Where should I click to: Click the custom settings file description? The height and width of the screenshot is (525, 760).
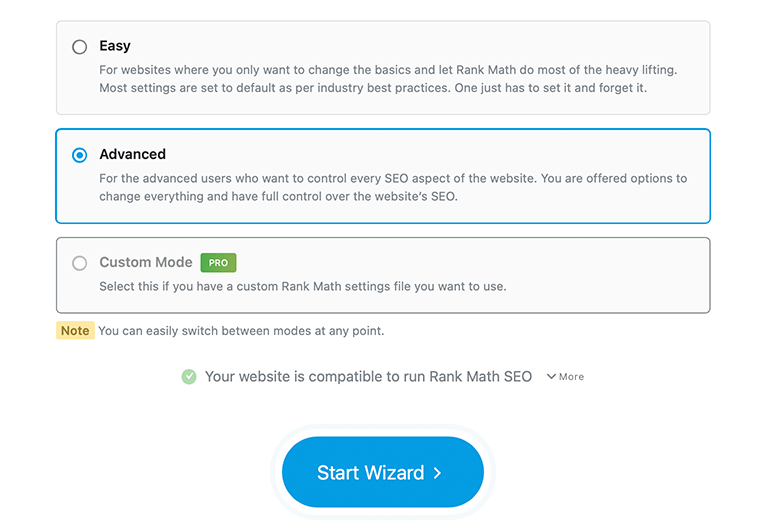[x=302, y=286]
